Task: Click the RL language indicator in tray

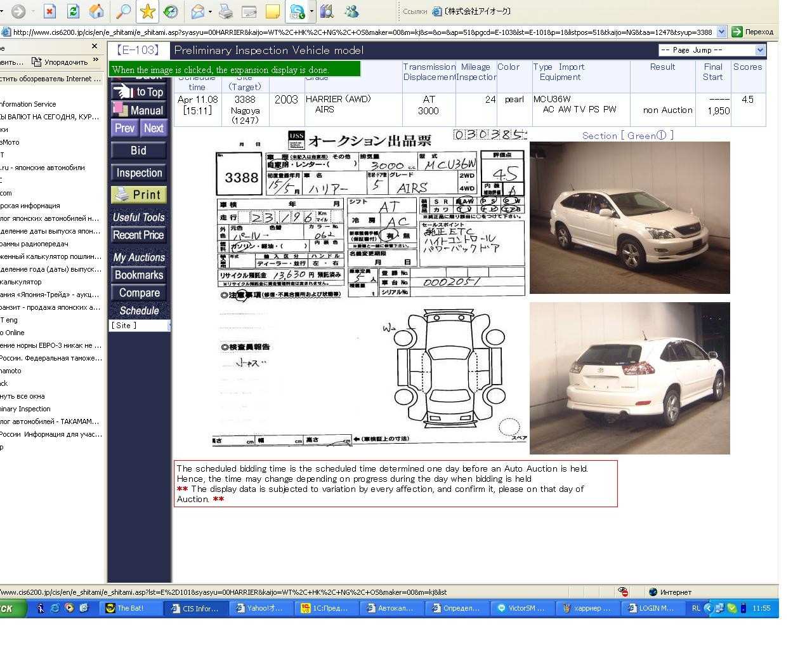Action: [x=696, y=608]
